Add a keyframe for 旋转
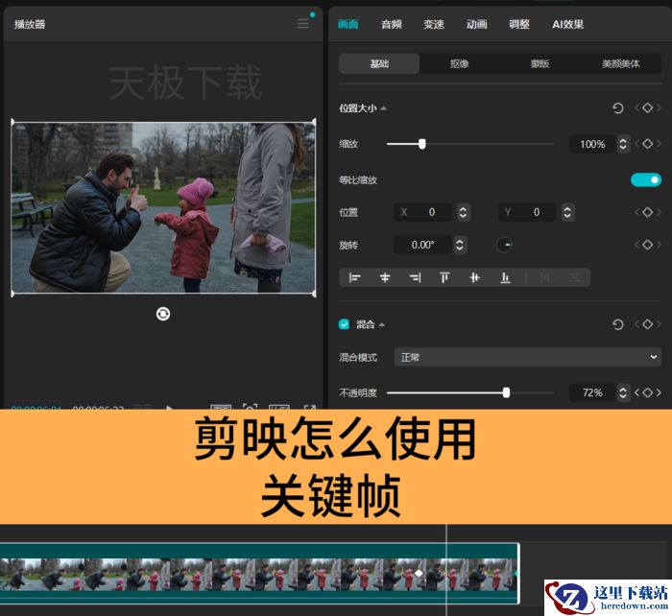The image size is (672, 616). pos(648,245)
